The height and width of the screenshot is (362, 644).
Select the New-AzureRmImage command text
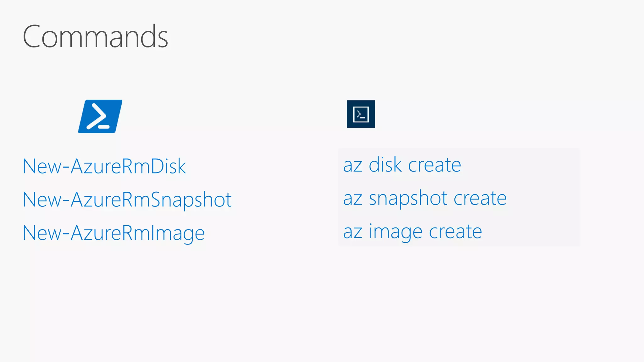pyautogui.click(x=114, y=233)
